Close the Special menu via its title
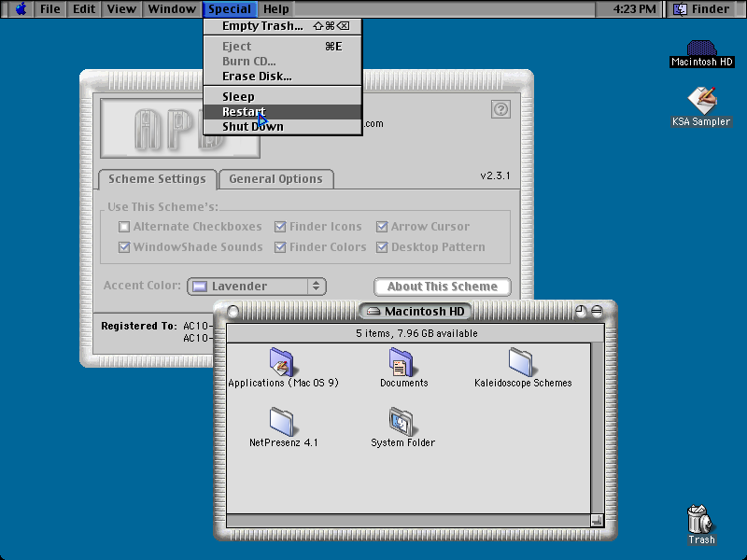This screenshot has height=560, width=747. pyautogui.click(x=230, y=9)
